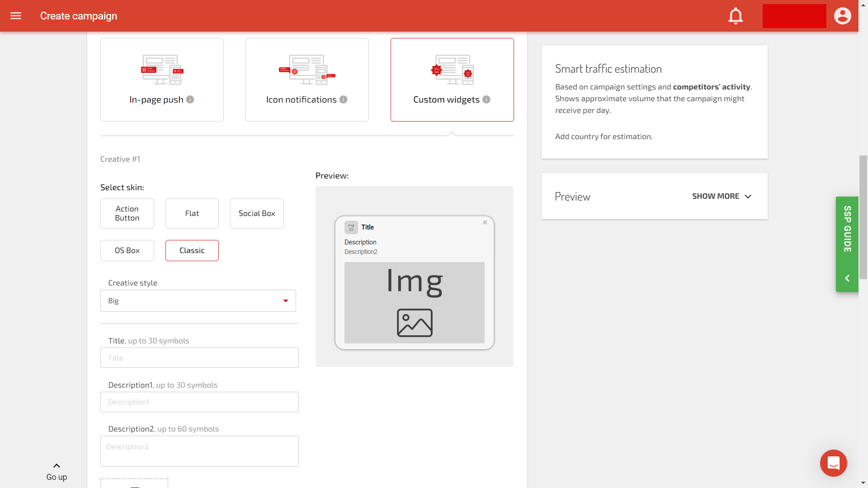Click the hamburger menu icon
The width and height of the screenshot is (868, 488).
[15, 15]
